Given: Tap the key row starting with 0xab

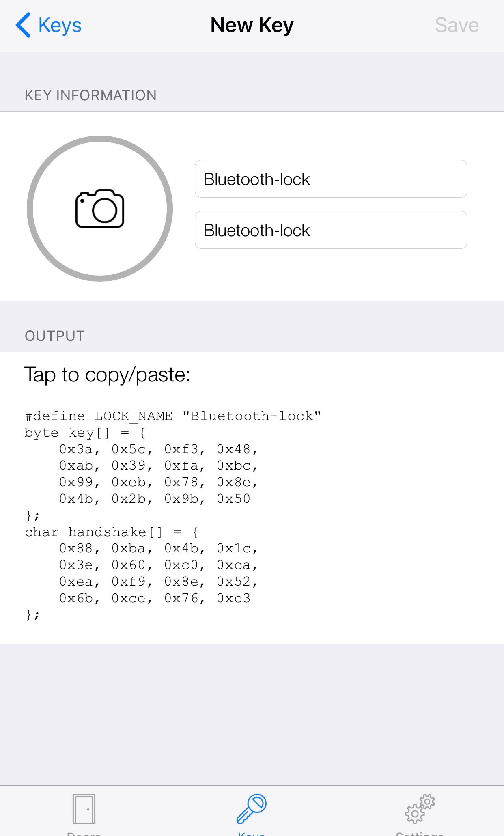Looking at the screenshot, I should [x=158, y=466].
